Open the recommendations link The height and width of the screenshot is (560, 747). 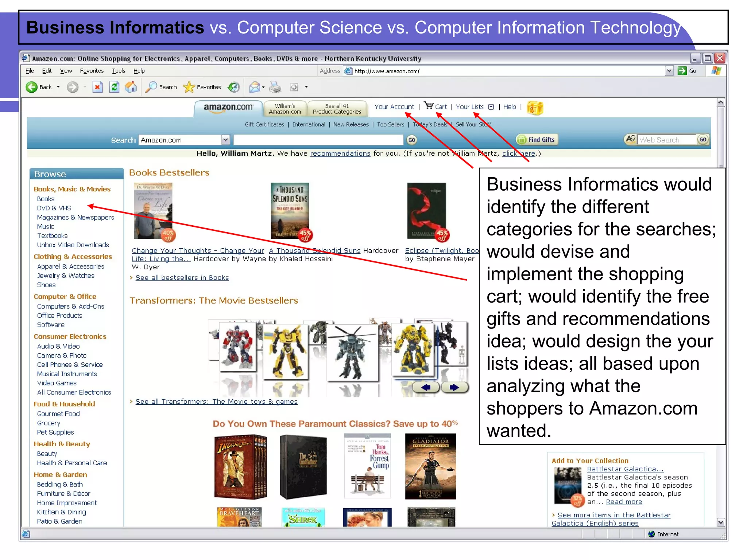[x=340, y=153]
